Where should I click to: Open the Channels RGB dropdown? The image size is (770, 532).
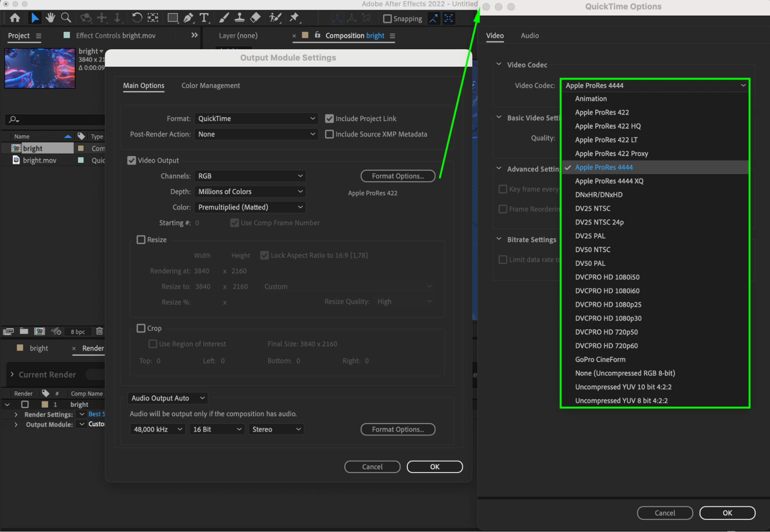[x=250, y=176]
